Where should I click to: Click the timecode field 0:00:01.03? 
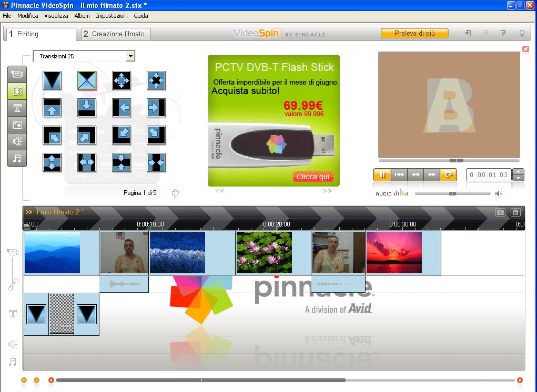(x=489, y=175)
